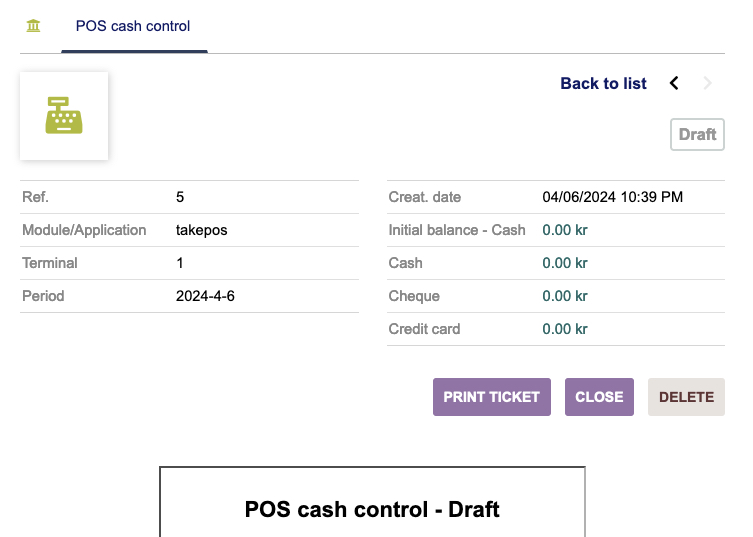Click the Terminal value 1
The width and height of the screenshot is (753, 537).
click(180, 263)
